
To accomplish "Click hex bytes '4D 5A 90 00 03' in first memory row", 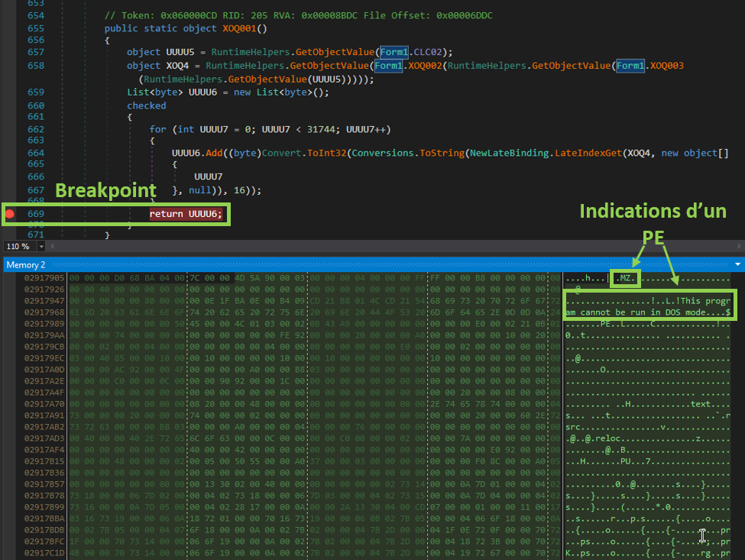I will tap(270, 278).
